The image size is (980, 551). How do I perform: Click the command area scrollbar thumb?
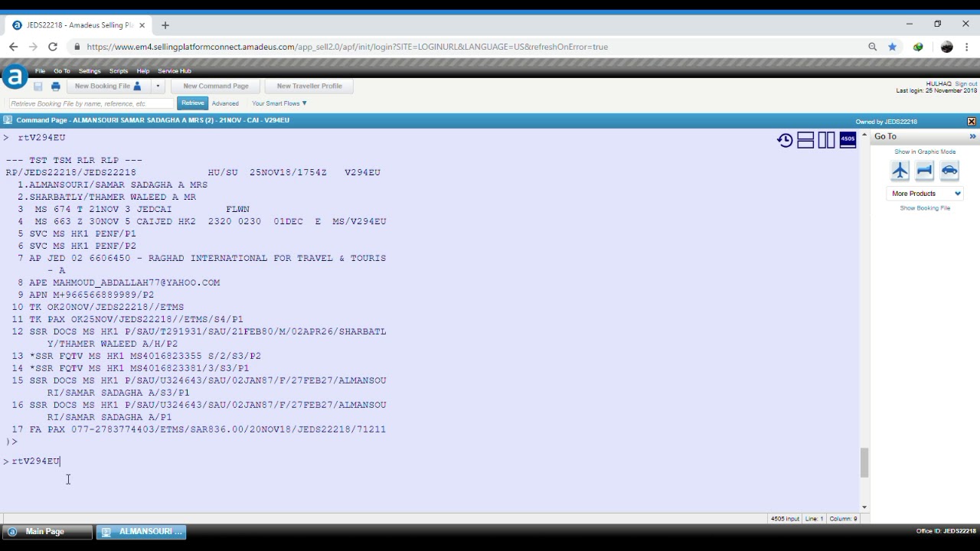[x=864, y=462]
